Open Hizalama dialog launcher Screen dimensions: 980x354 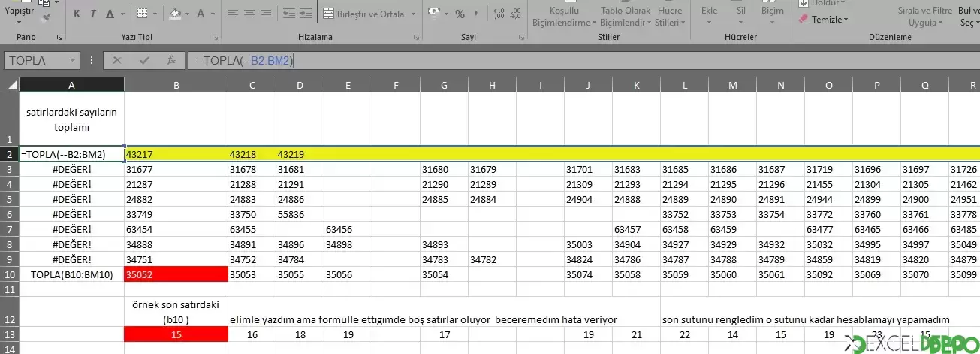(x=416, y=36)
